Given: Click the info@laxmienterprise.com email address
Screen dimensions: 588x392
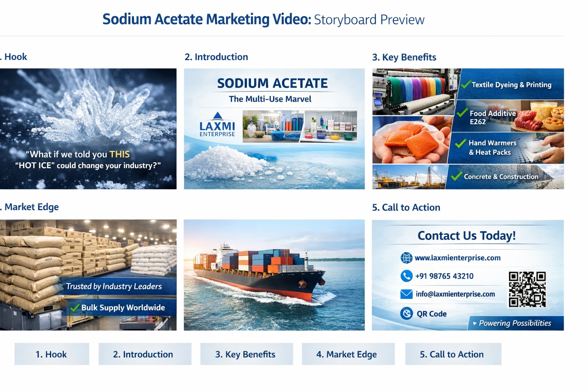Looking at the screenshot, I should pyautogui.click(x=455, y=294).
